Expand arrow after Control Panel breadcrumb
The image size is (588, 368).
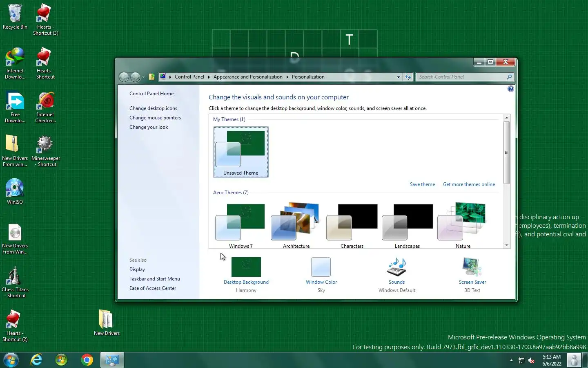209,77
